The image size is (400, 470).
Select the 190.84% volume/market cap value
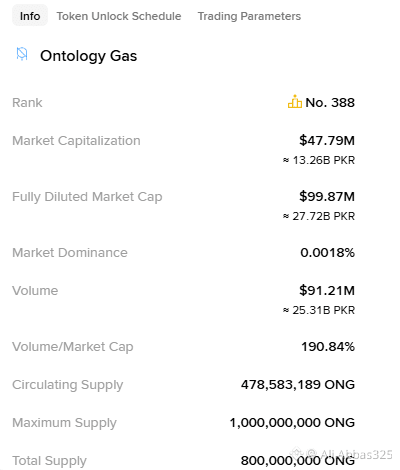pos(328,347)
